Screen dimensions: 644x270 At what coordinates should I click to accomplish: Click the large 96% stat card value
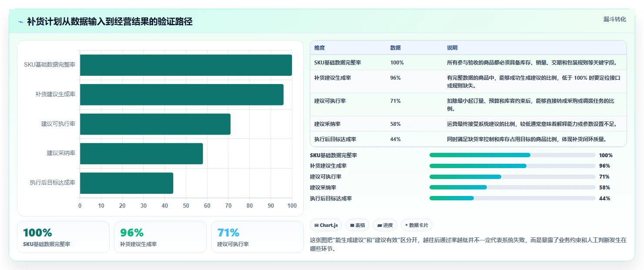132,233
